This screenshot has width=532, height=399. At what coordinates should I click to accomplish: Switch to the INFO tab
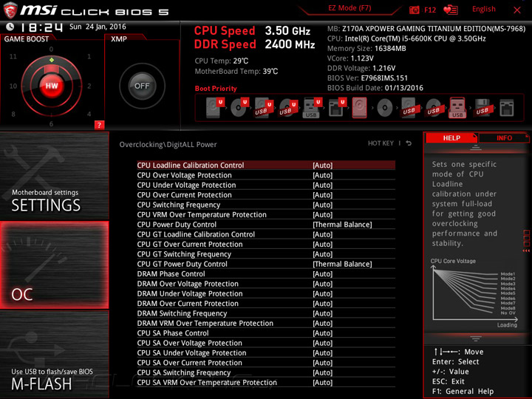(504, 137)
